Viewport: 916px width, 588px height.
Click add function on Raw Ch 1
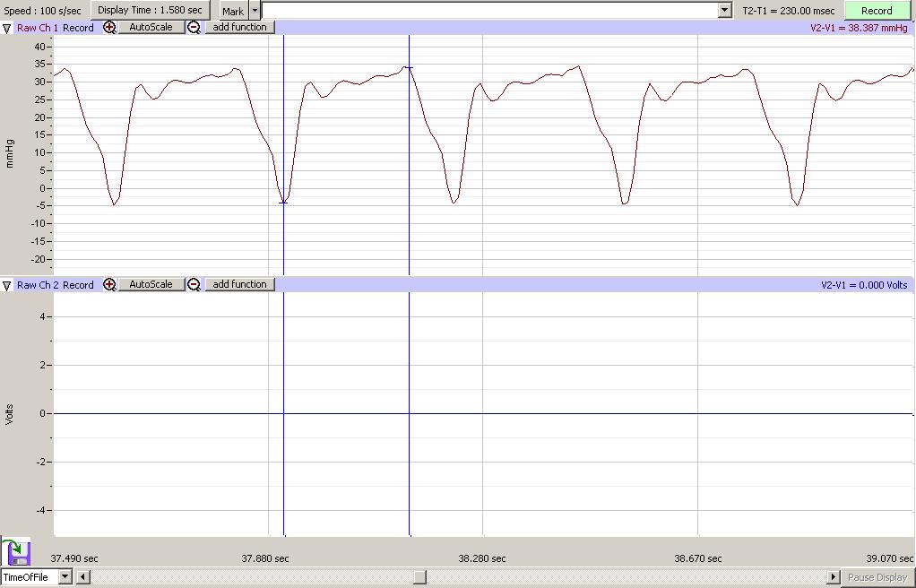tap(239, 28)
